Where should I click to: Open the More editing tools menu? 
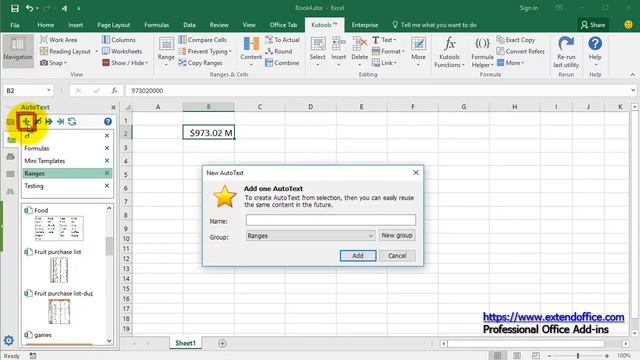(x=418, y=51)
